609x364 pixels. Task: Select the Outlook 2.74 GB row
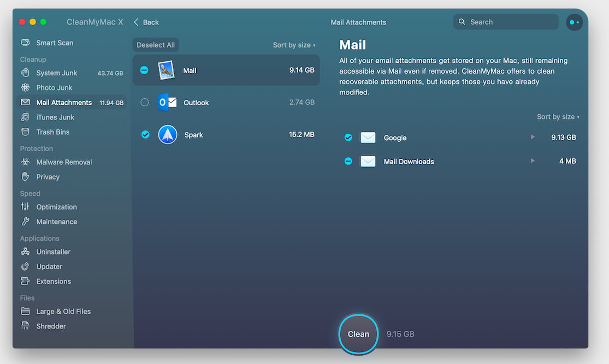(226, 103)
